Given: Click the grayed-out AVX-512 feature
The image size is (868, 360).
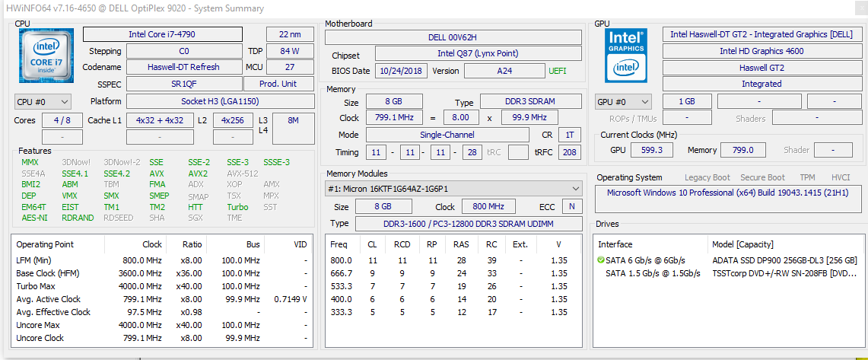Looking at the screenshot, I should (242, 174).
